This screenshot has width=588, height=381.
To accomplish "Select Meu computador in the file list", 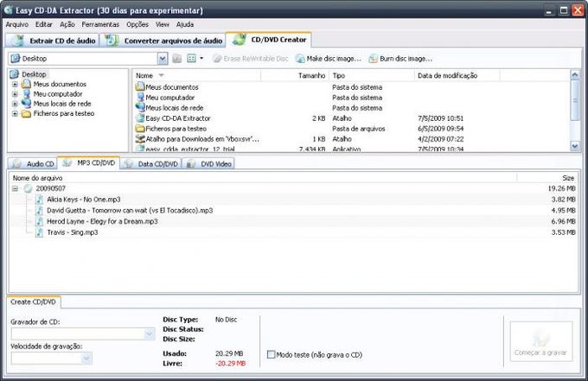I will (x=169, y=98).
